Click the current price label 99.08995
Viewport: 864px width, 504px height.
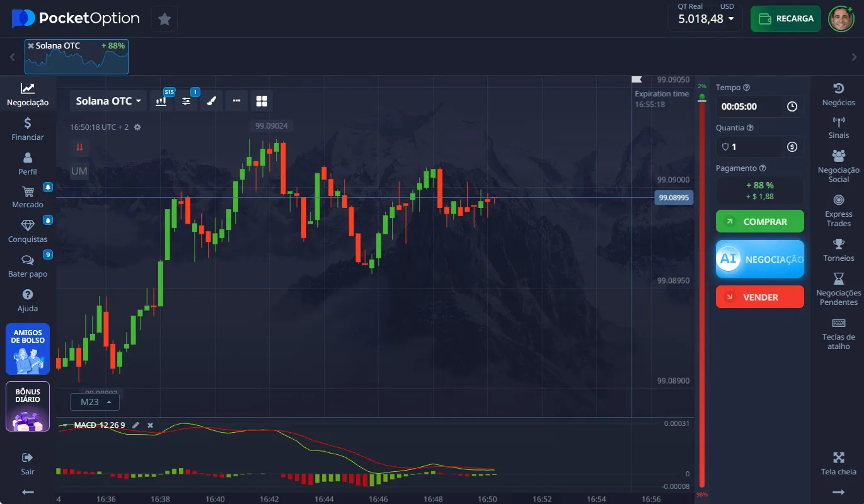point(674,197)
